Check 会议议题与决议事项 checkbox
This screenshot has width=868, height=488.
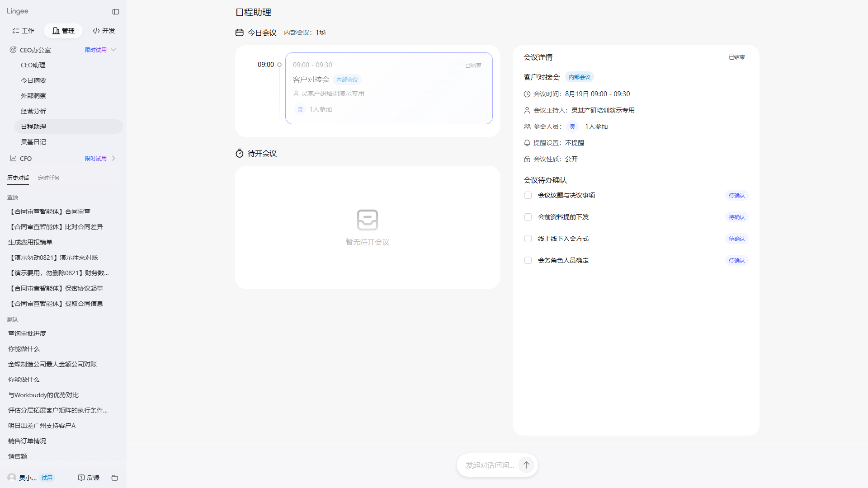click(x=528, y=195)
